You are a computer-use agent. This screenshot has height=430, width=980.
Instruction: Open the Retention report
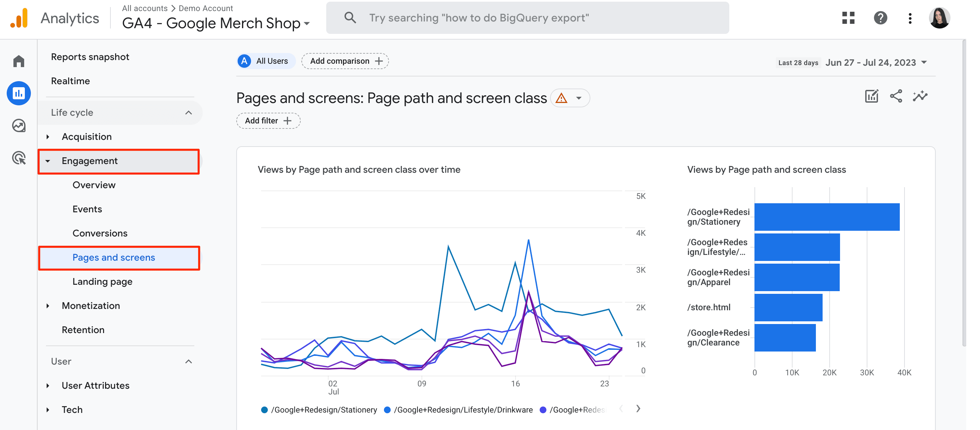83,330
